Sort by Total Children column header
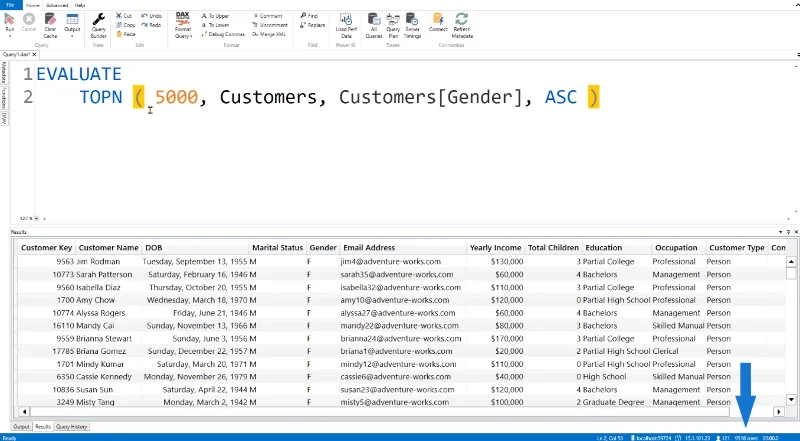Viewport: 800px width, 441px height. point(554,248)
